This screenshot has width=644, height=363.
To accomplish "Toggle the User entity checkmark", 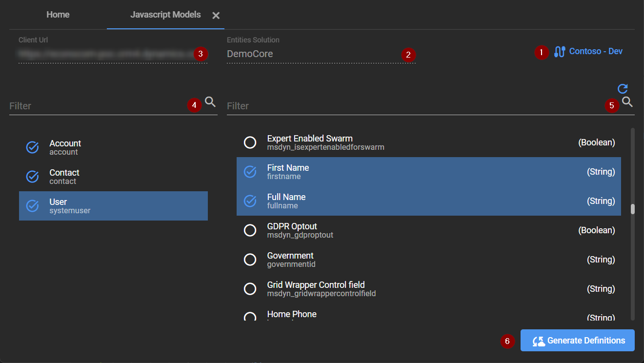I will (x=33, y=206).
